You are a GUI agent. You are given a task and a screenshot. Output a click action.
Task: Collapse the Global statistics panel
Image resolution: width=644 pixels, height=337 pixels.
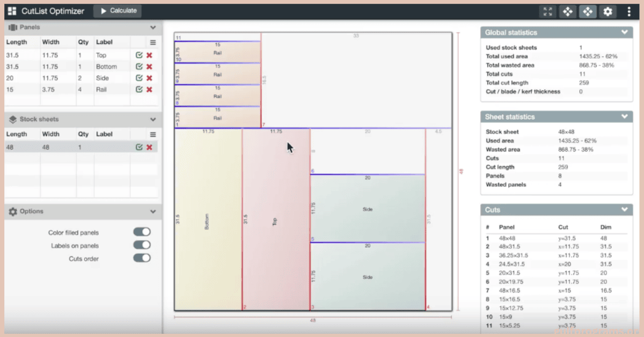624,32
